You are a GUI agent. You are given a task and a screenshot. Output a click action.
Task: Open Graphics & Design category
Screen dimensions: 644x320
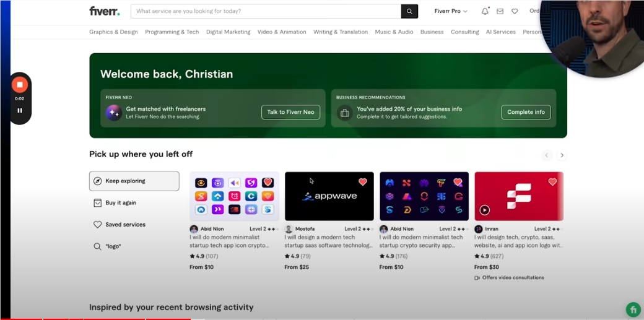click(113, 32)
